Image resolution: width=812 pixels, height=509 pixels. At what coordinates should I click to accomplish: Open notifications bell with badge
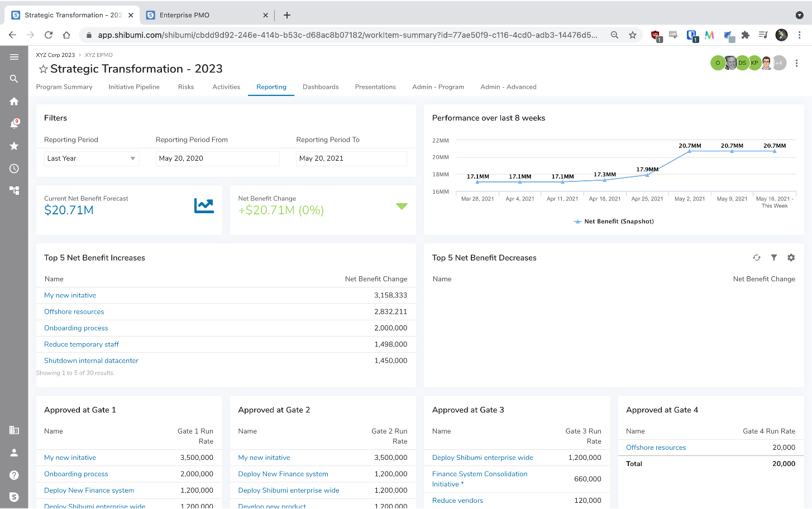pos(14,124)
